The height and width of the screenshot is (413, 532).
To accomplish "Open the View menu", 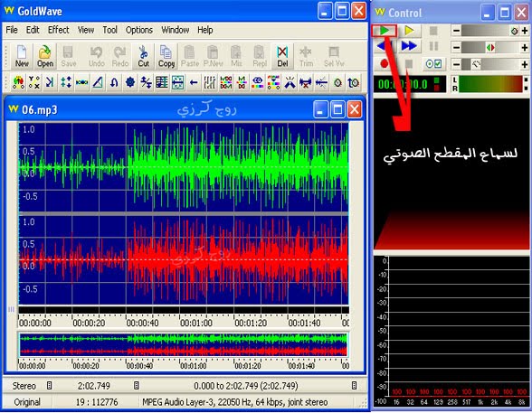I will tap(86, 30).
